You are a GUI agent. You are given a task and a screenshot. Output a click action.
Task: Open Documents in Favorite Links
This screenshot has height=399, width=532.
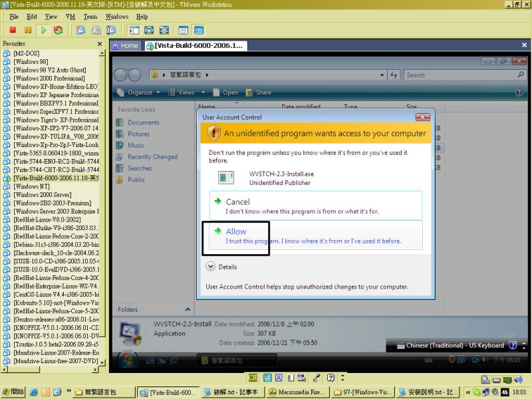pyautogui.click(x=144, y=122)
